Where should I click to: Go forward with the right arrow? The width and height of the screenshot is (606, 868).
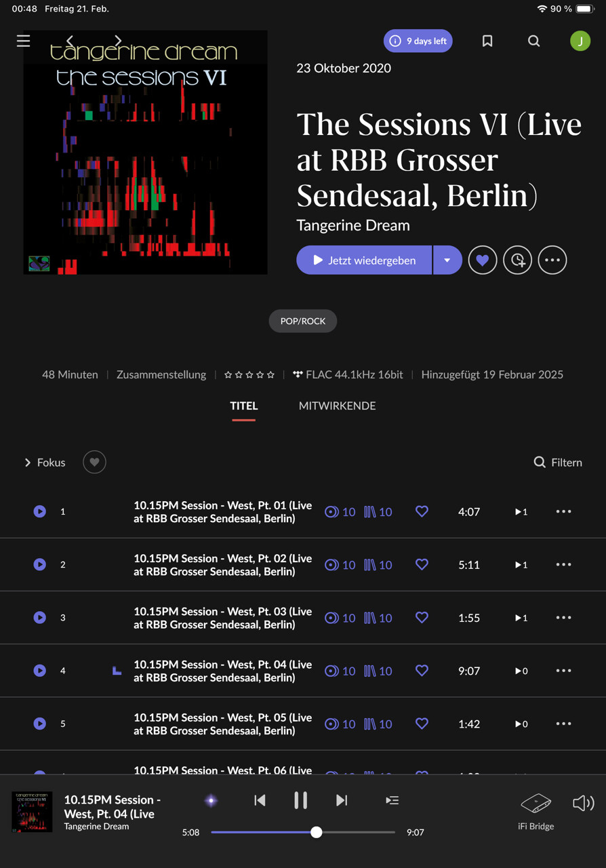pyautogui.click(x=118, y=41)
